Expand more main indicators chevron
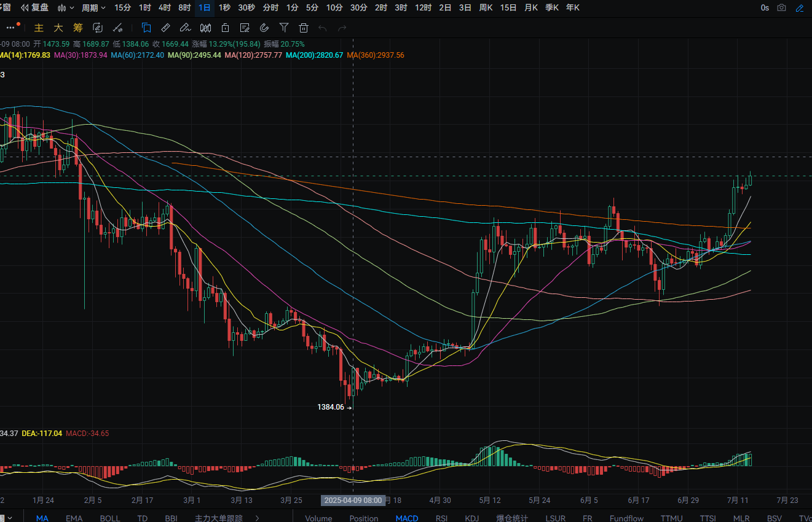This screenshot has width=812, height=522. tap(258, 518)
